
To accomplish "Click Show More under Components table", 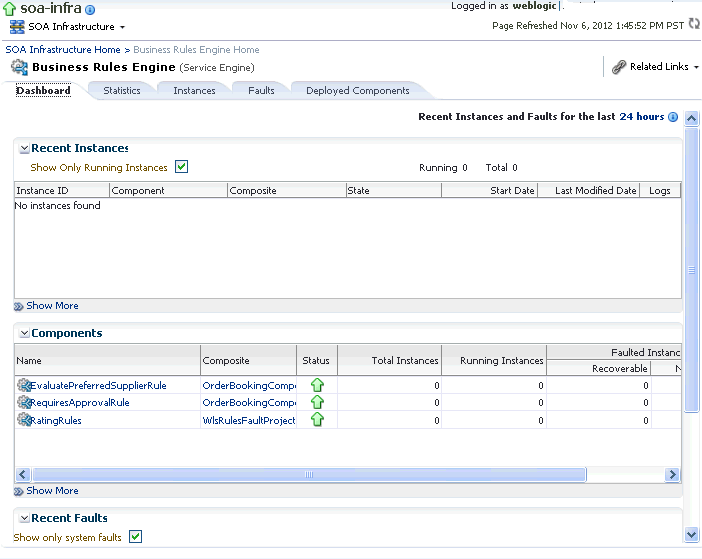I will point(52,491).
